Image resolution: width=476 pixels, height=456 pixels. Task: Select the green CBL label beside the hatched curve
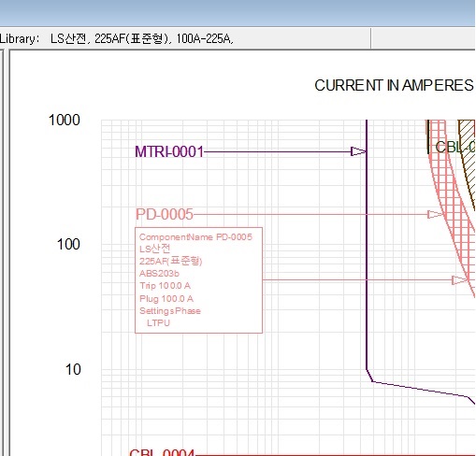(x=455, y=147)
